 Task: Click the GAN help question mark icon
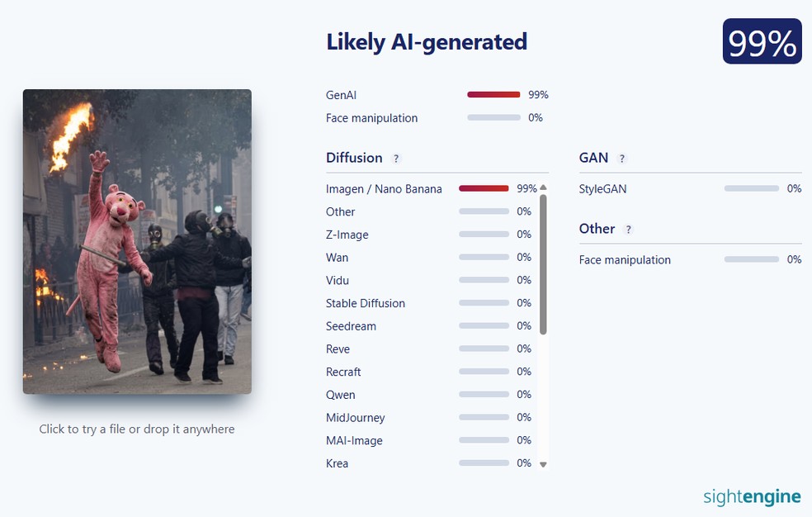click(622, 159)
